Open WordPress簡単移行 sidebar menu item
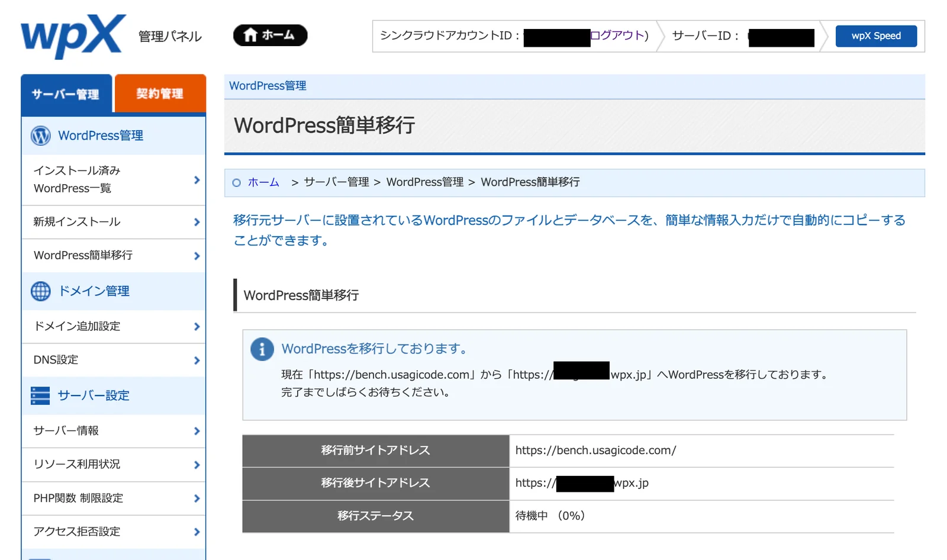Image resolution: width=947 pixels, height=560 pixels. click(x=114, y=256)
